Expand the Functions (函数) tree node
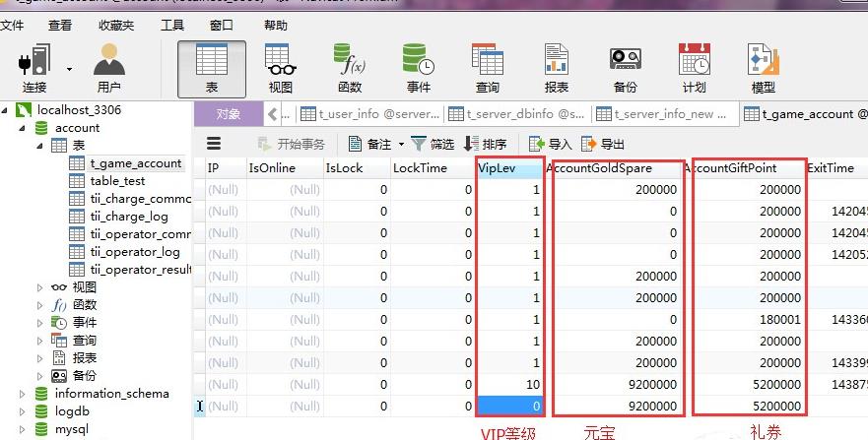868x440 pixels. (x=39, y=305)
